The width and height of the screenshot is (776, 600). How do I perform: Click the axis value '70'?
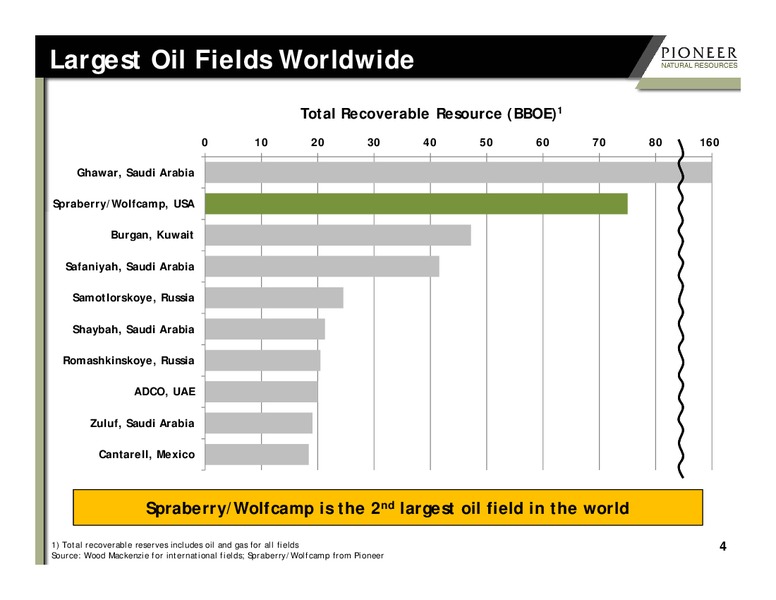coord(599,143)
